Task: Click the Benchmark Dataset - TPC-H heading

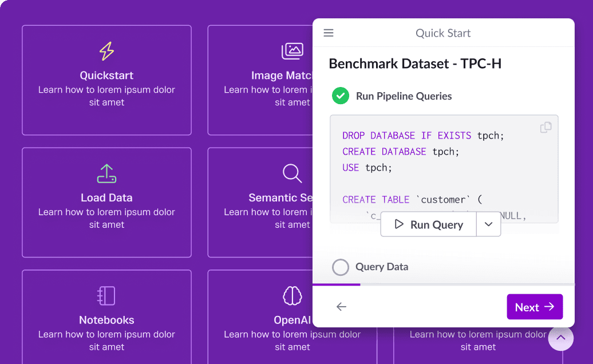Action: coord(415,64)
